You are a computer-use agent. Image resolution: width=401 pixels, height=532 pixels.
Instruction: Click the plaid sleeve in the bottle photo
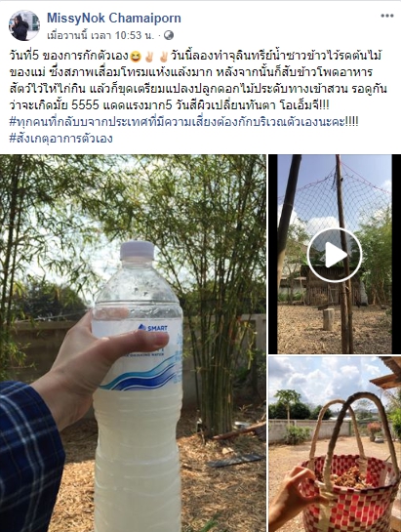point(29,455)
